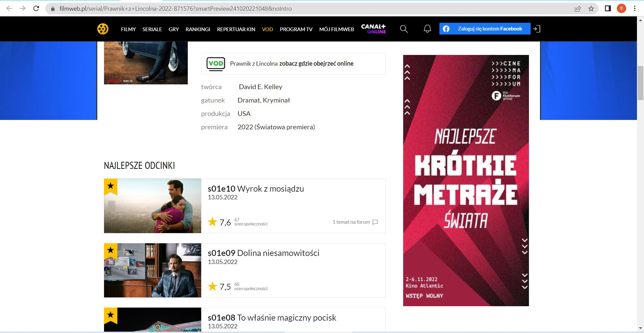Open creator David E. Kelley link
Viewport: 644px width, 333px height.
pos(261,87)
